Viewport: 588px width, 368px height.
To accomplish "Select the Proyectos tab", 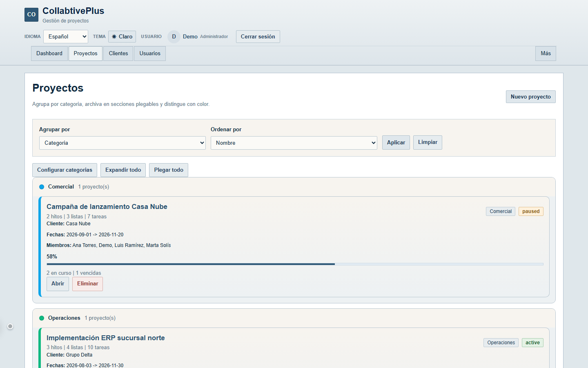I will pyautogui.click(x=86, y=54).
